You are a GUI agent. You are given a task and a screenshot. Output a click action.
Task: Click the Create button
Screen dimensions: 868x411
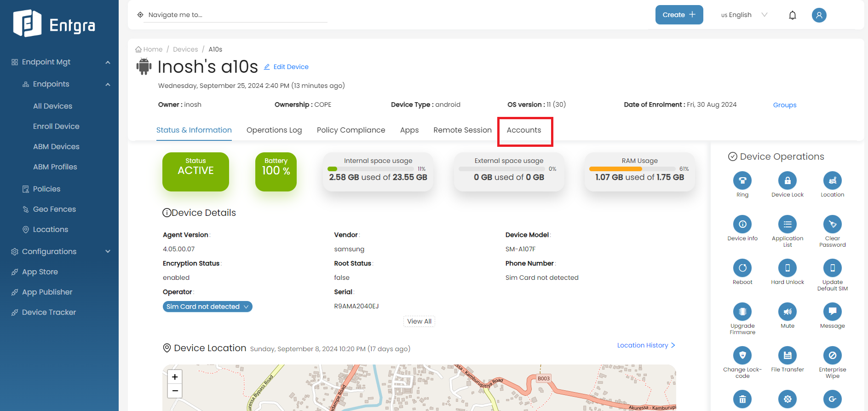(x=679, y=15)
